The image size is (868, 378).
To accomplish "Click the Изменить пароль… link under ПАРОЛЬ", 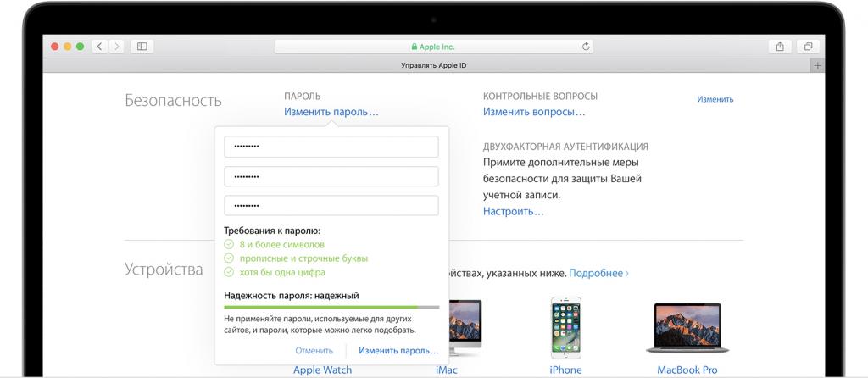I will click(331, 112).
